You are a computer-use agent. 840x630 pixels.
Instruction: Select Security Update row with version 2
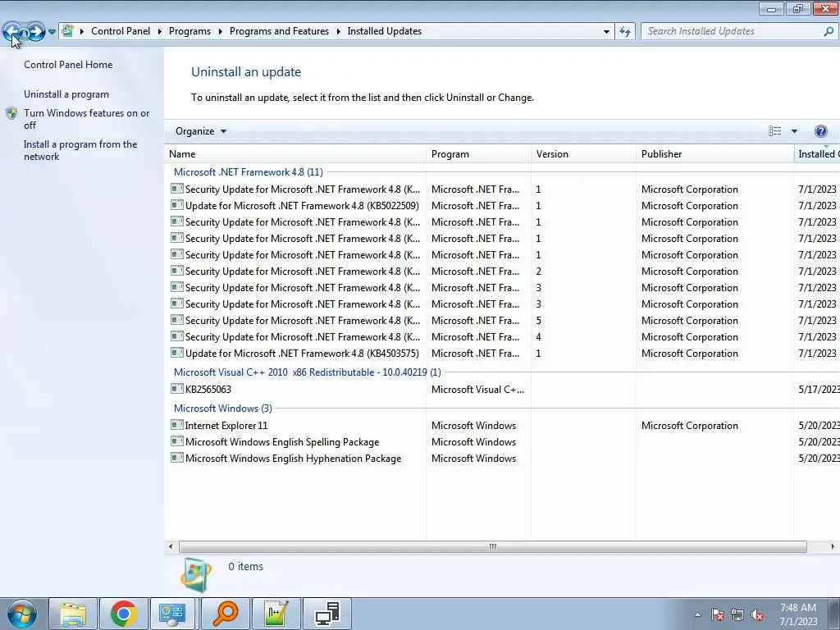coord(503,272)
